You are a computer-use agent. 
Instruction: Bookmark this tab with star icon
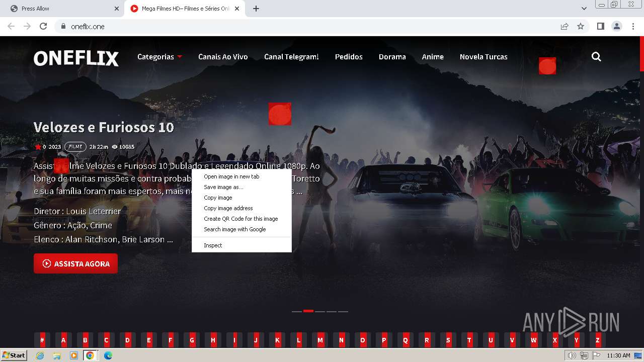pos(581,26)
